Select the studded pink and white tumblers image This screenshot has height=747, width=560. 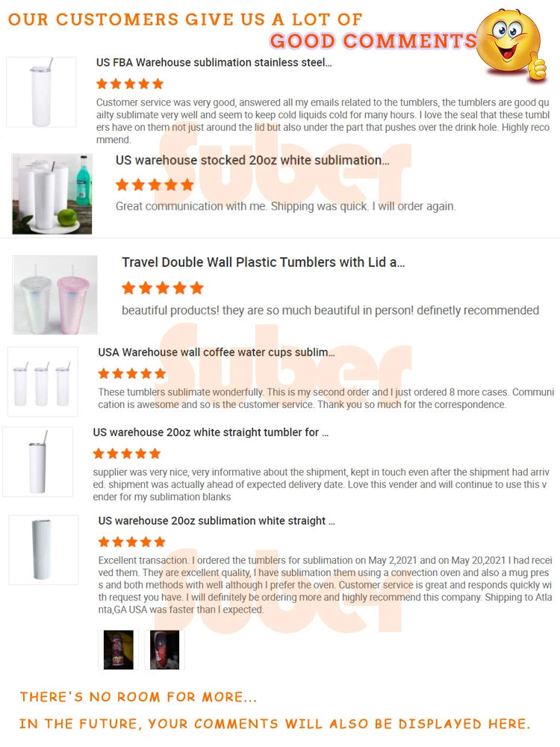pos(55,295)
